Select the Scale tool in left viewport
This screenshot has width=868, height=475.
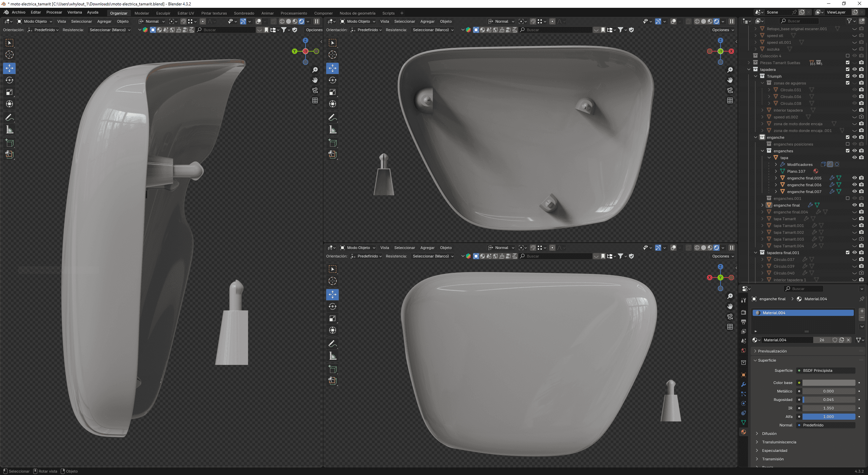click(9, 92)
